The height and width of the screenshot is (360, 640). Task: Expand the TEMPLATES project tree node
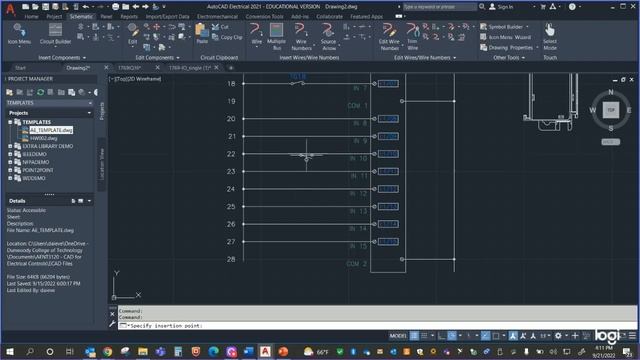(x=10, y=122)
